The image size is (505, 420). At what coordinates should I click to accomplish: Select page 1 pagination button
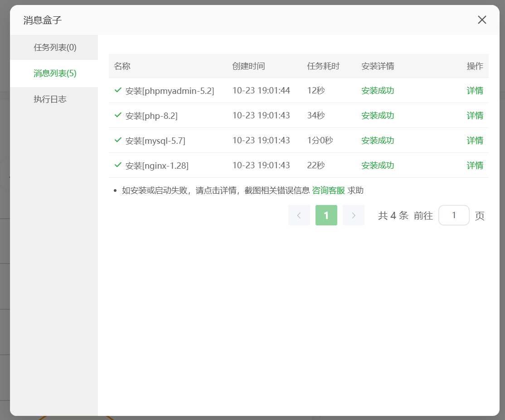coord(326,215)
